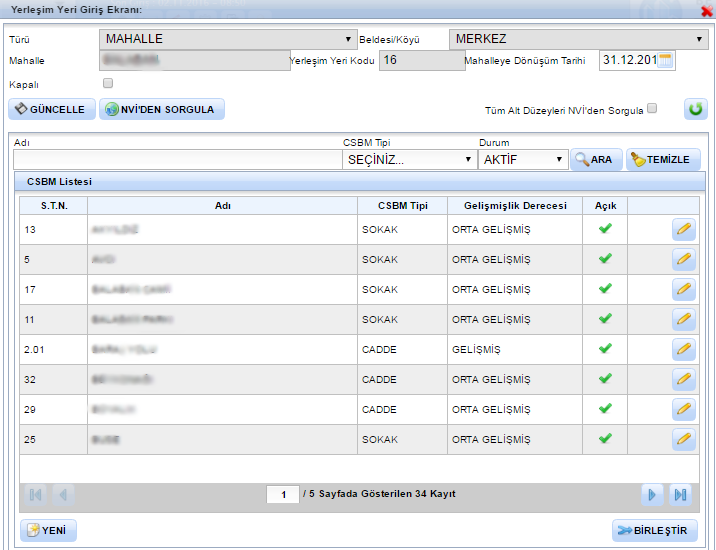The image size is (716, 550).
Task: Sort by Gelişmişlik Derecesi column header
Action: click(515, 206)
